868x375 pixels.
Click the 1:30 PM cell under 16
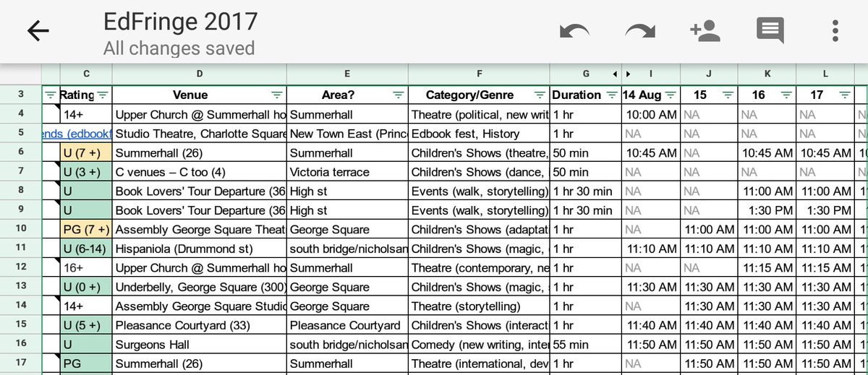(x=767, y=210)
